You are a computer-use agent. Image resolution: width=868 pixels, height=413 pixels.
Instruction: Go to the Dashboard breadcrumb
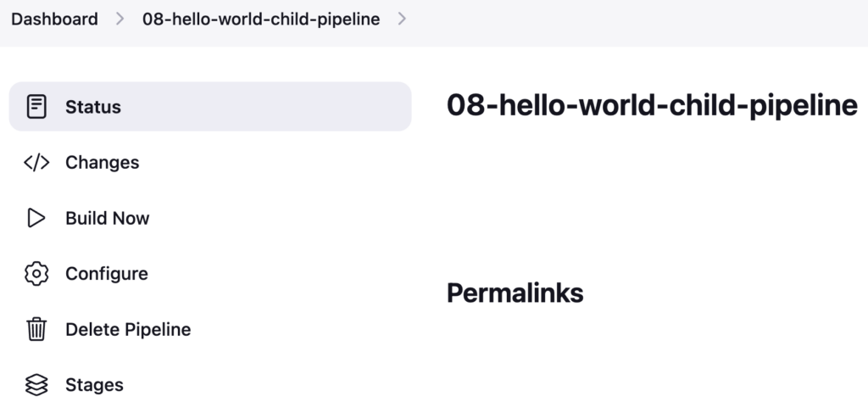click(55, 19)
